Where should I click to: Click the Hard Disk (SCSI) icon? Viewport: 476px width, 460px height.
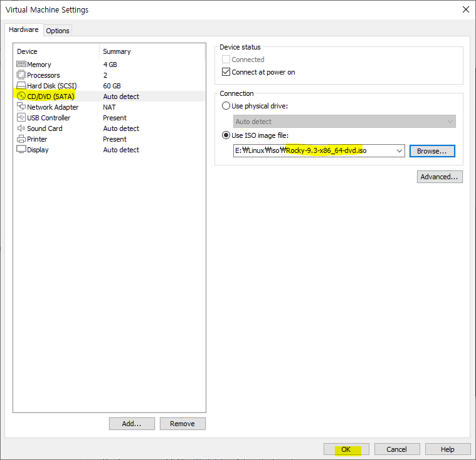coord(21,86)
